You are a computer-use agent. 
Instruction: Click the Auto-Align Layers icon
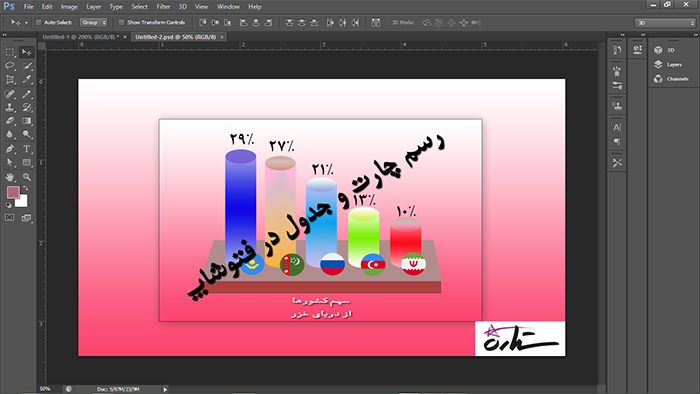click(376, 22)
